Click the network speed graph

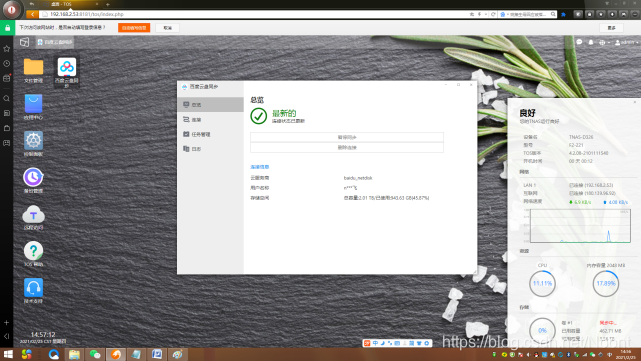580,226
